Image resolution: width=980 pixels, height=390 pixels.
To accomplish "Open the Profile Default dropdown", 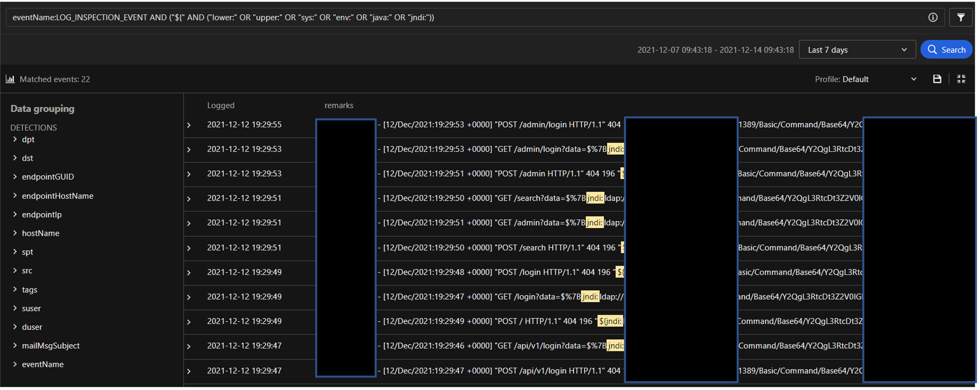I will click(x=865, y=79).
